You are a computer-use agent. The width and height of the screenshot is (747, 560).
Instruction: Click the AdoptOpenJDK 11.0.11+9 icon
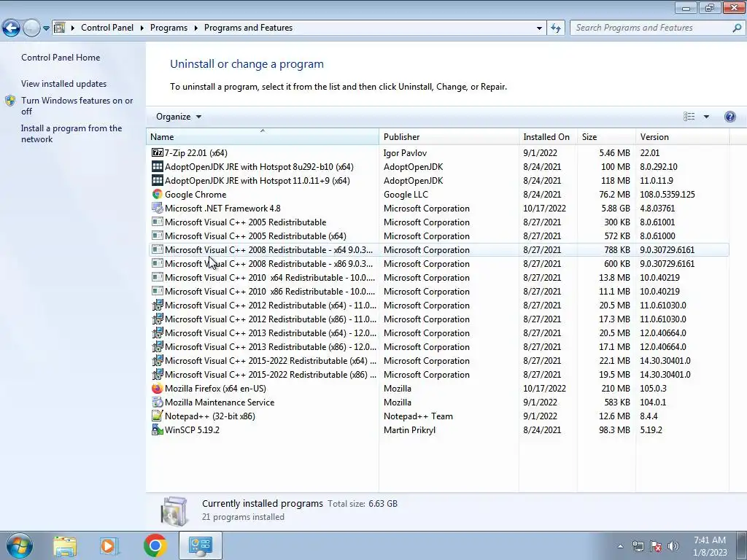tap(158, 181)
